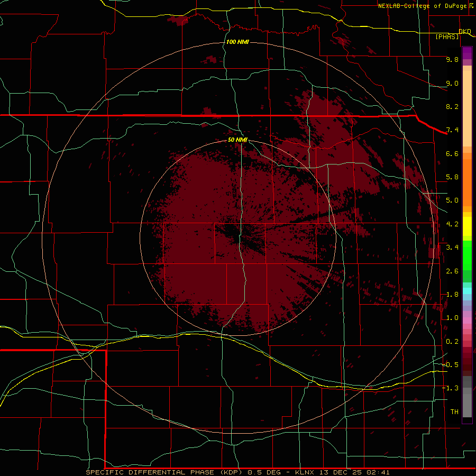Click the 13 DEC 25 date in the caption

341,472
